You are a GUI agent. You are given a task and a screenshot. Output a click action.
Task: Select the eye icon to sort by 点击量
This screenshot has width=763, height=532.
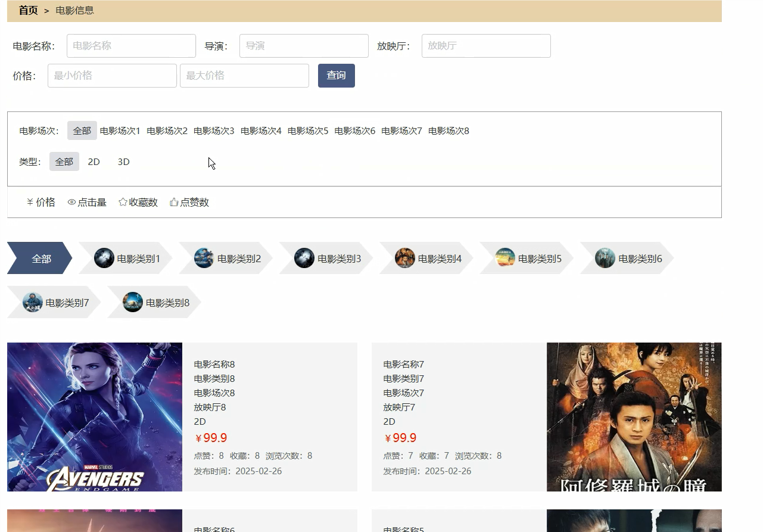coord(71,202)
